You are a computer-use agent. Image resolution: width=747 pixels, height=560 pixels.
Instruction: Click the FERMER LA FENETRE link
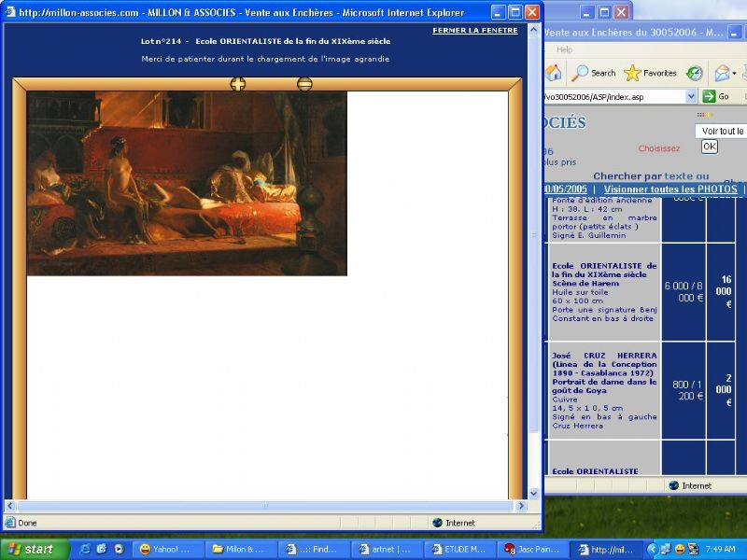[474, 31]
